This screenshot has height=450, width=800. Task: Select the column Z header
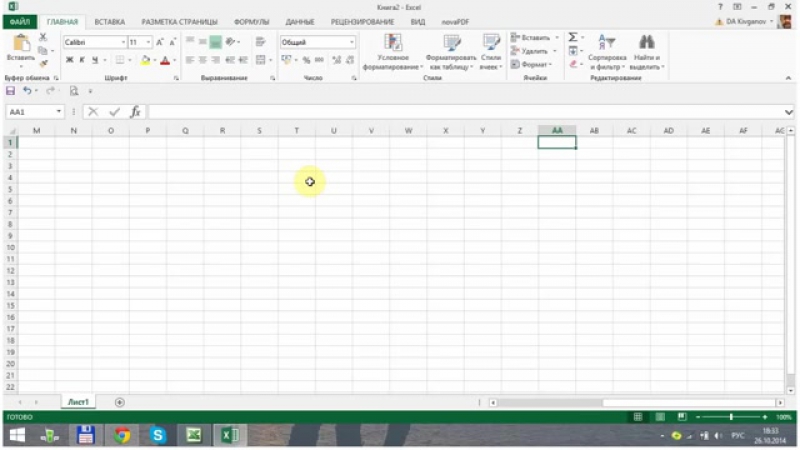coord(520,131)
